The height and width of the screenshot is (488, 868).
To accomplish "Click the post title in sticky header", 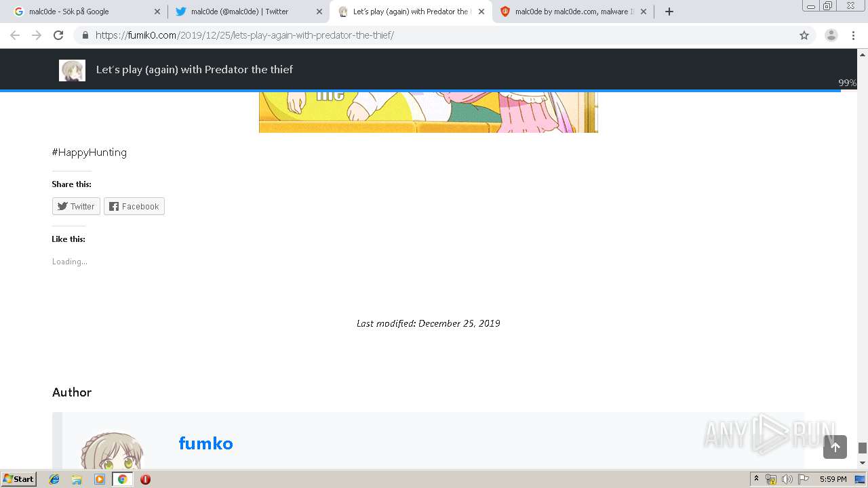I will click(195, 69).
